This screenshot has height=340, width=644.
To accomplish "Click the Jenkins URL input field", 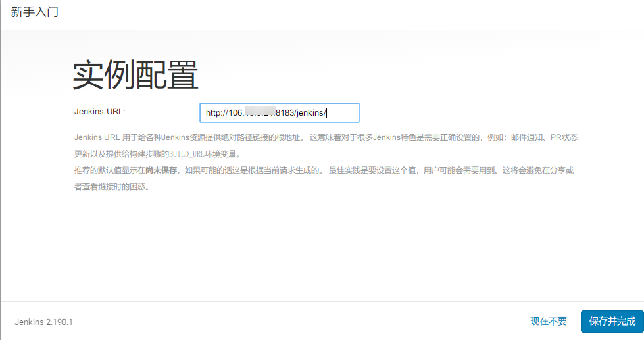I will click(x=280, y=112).
